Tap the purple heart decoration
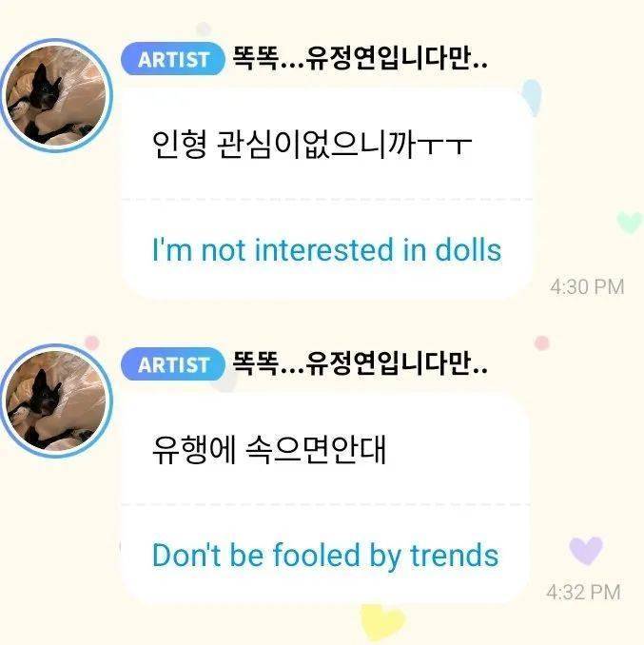Image resolution: width=644 pixels, height=645 pixels. (586, 551)
